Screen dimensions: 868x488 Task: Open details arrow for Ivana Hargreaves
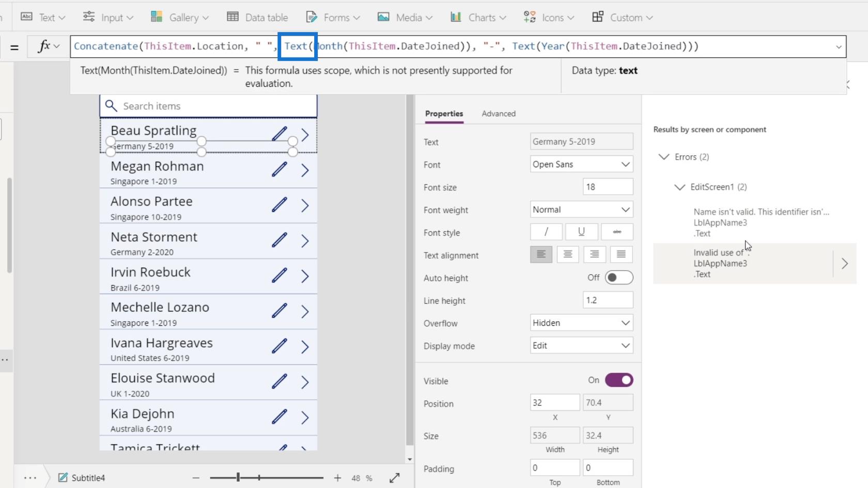(x=305, y=347)
